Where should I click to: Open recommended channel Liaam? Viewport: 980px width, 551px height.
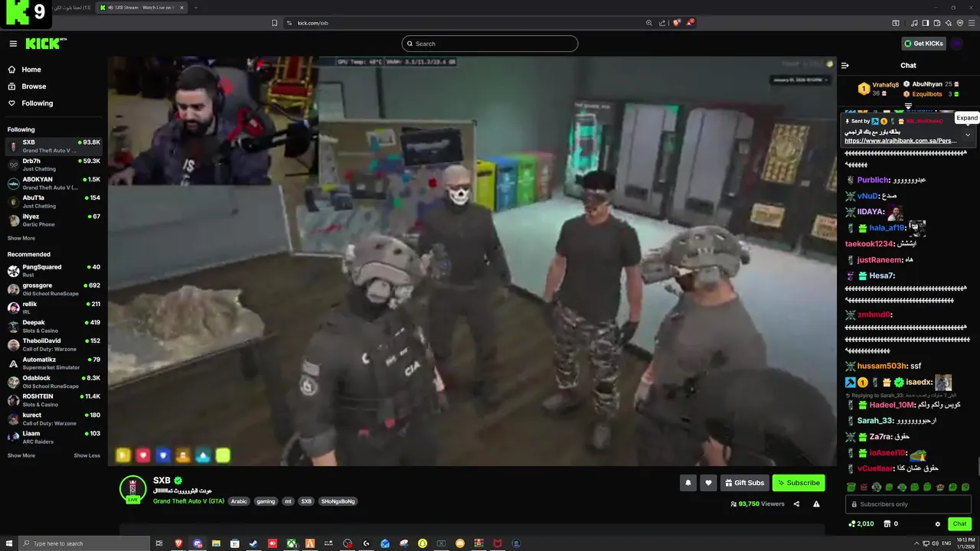pos(54,437)
